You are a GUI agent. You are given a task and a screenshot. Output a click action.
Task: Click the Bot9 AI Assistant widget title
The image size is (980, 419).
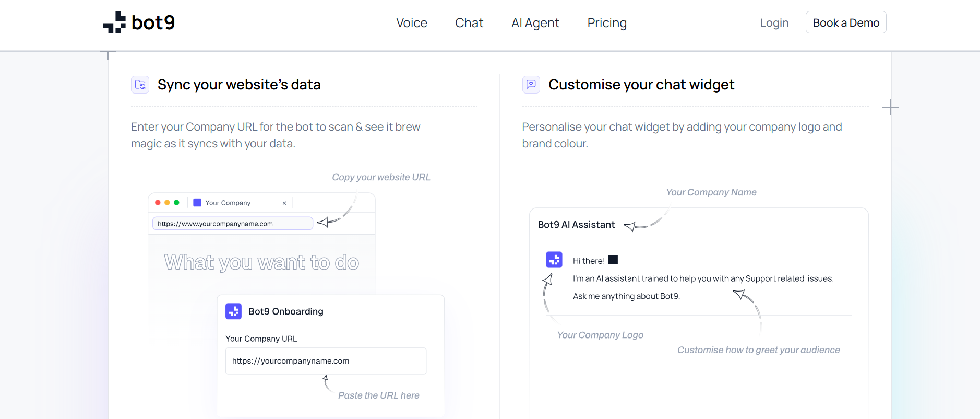coord(576,225)
